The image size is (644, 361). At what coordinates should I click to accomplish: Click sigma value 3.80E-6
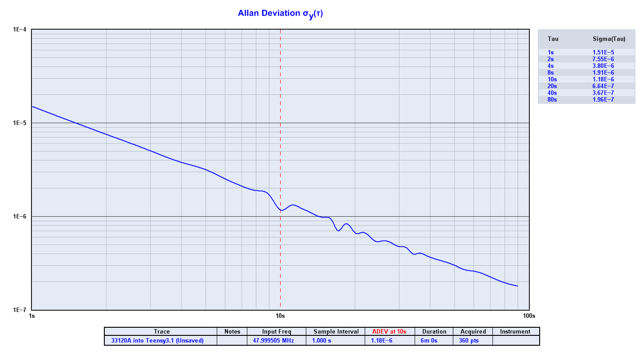[x=603, y=66]
